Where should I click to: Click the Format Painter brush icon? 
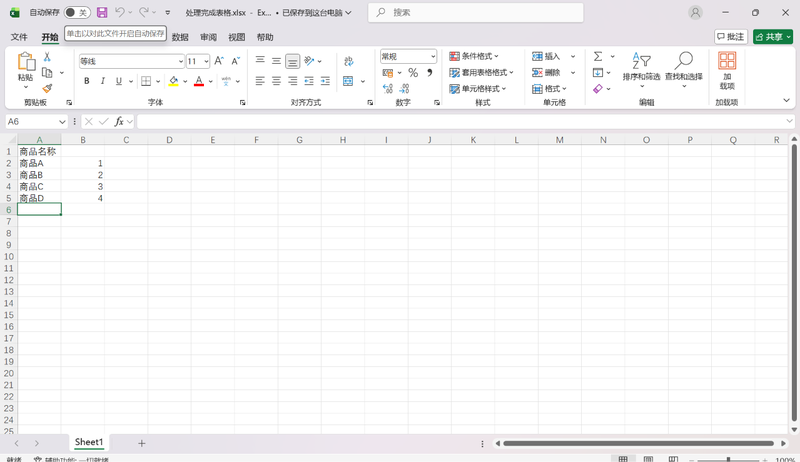47,88
